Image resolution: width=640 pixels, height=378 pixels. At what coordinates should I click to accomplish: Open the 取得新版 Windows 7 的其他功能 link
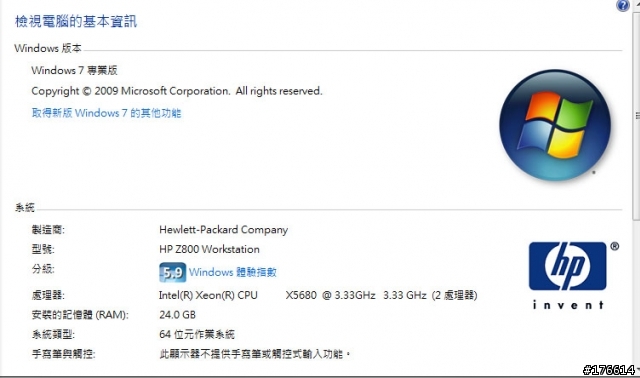pyautogui.click(x=106, y=113)
